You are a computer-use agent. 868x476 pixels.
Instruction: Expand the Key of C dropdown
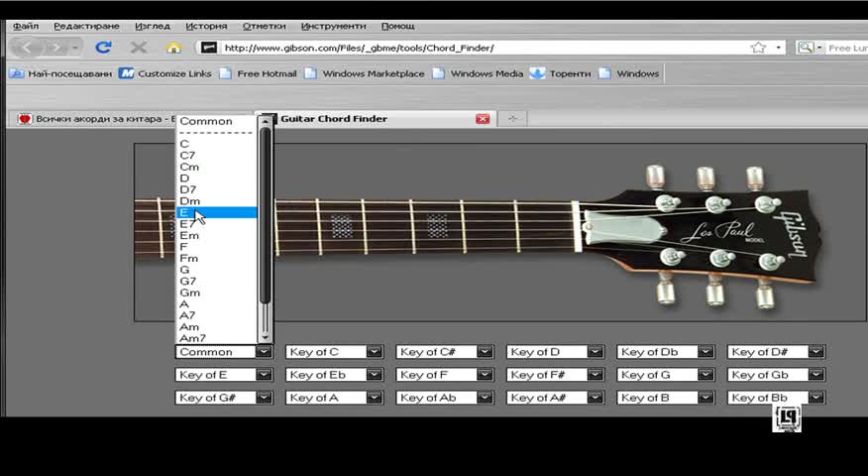click(375, 352)
